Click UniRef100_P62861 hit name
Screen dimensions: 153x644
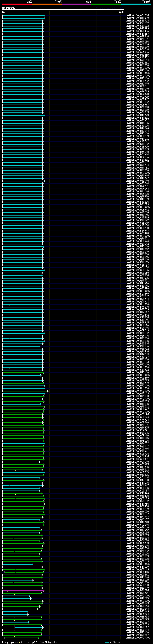coord(137,63)
